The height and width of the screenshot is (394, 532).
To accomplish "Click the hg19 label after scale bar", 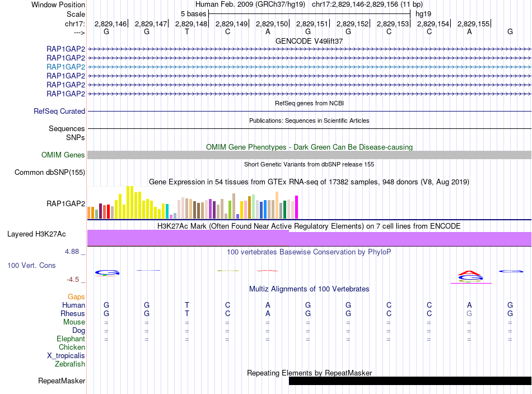I will tap(423, 14).
